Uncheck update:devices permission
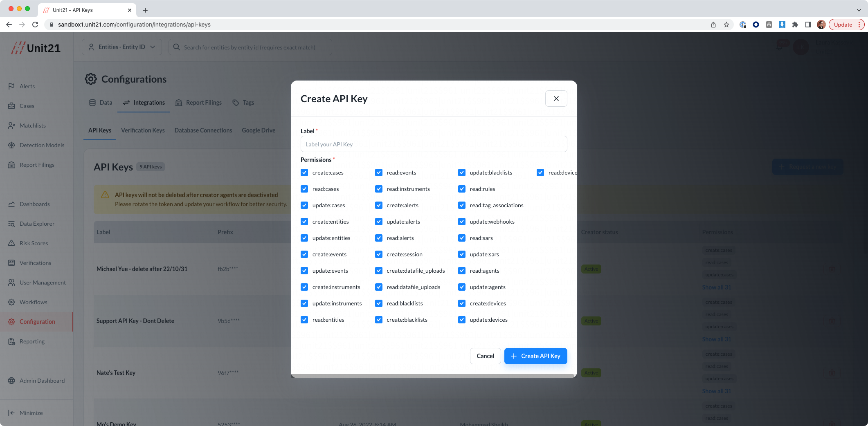The width and height of the screenshot is (868, 426). tap(462, 320)
